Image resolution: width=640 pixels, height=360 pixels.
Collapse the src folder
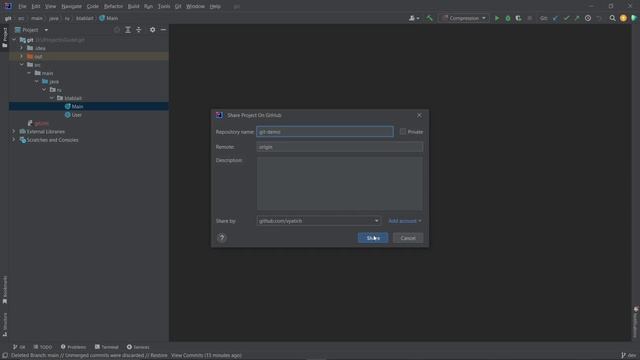(x=22, y=65)
